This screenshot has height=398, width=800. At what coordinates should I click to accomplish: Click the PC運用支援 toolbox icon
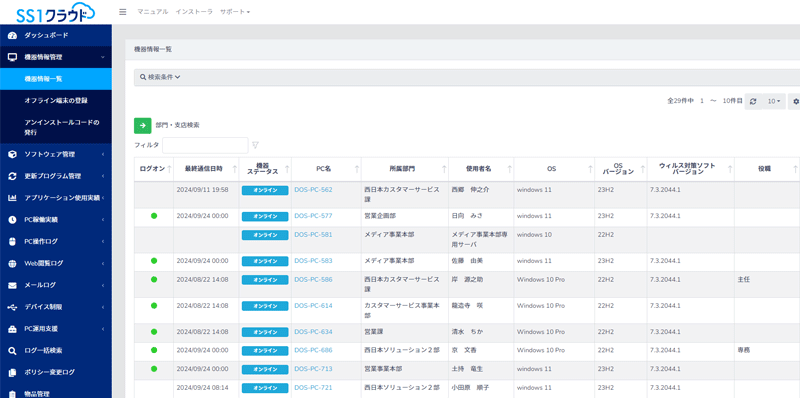point(13,329)
